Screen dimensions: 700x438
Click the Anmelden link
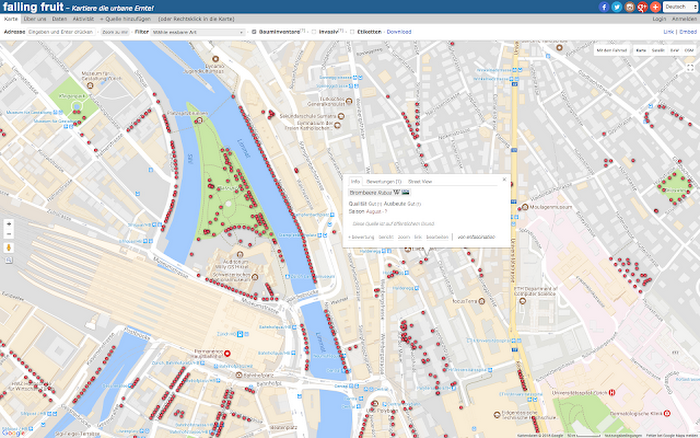coord(684,19)
